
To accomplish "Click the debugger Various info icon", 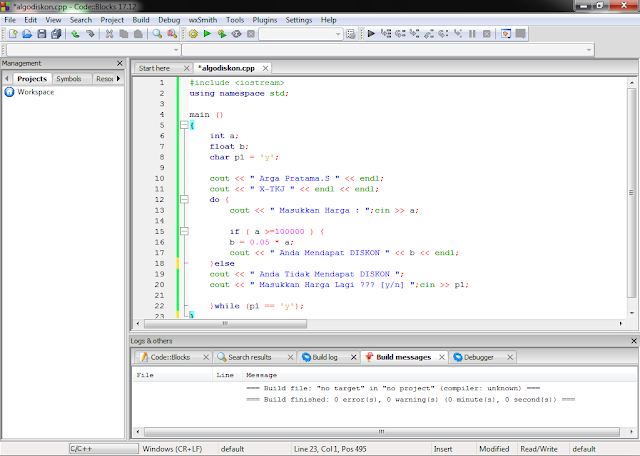I will (x=520, y=34).
